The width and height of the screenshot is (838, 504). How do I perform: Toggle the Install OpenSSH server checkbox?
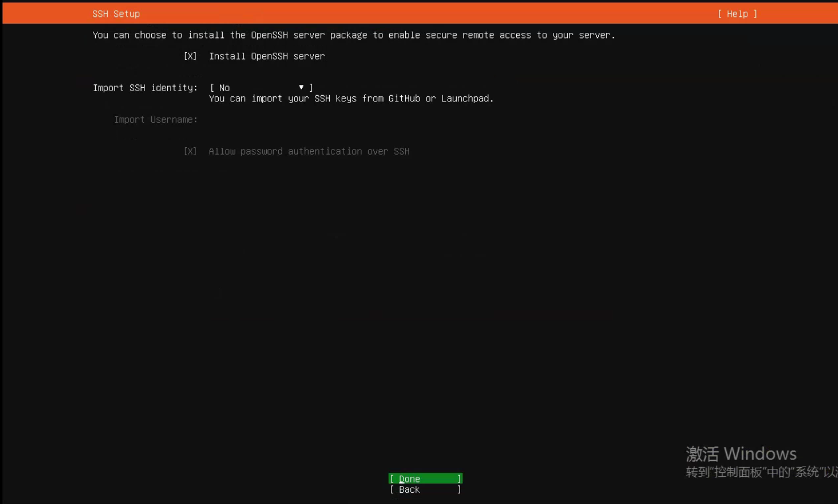[190, 56]
